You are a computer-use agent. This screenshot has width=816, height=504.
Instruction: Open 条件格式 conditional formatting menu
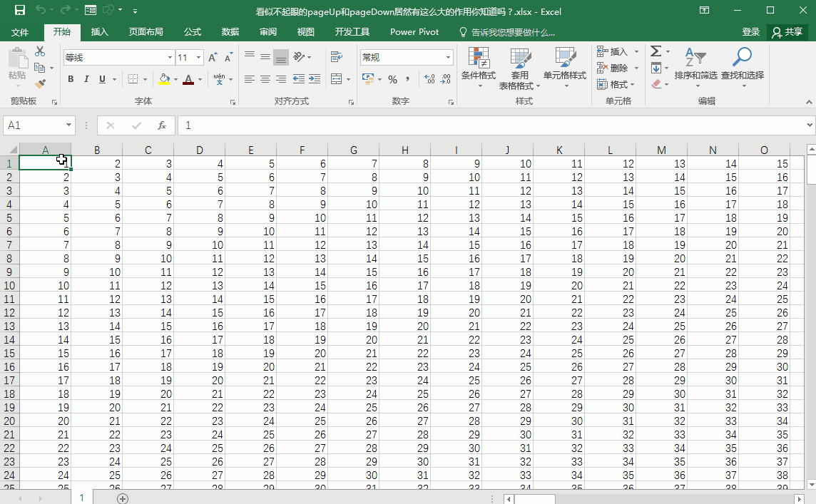pyautogui.click(x=478, y=68)
